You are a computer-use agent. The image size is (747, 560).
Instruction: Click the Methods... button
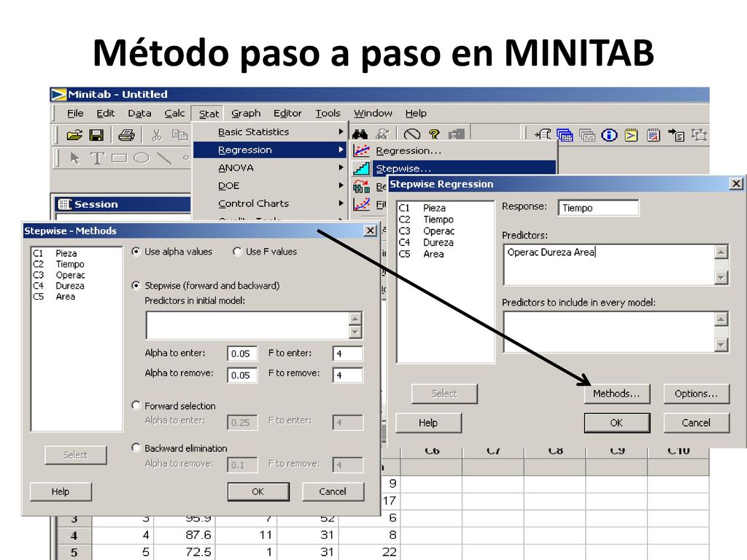point(616,394)
